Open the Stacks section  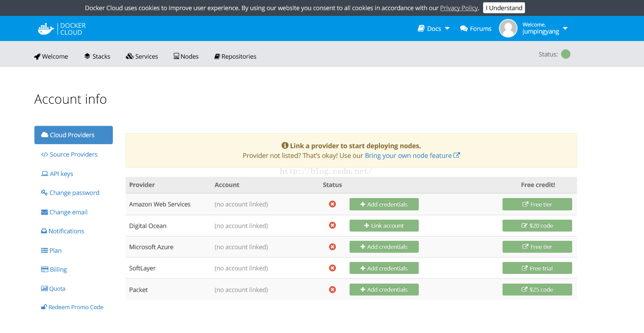[97, 56]
